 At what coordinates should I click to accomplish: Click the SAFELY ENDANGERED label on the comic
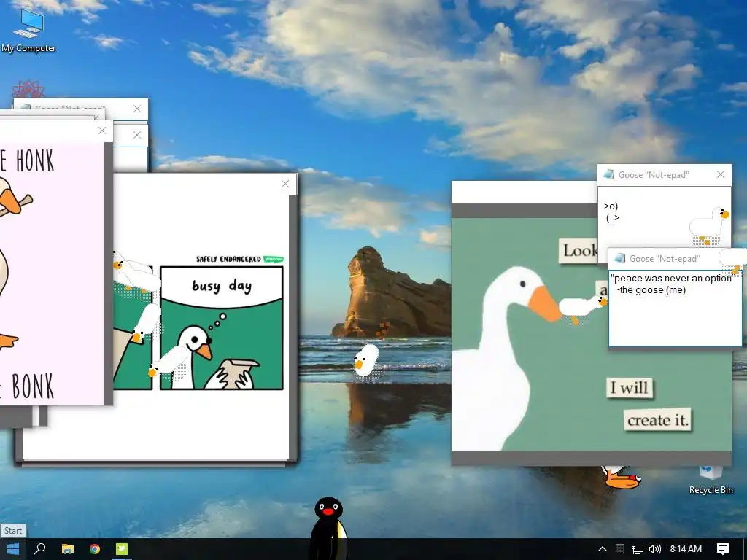[x=228, y=259]
